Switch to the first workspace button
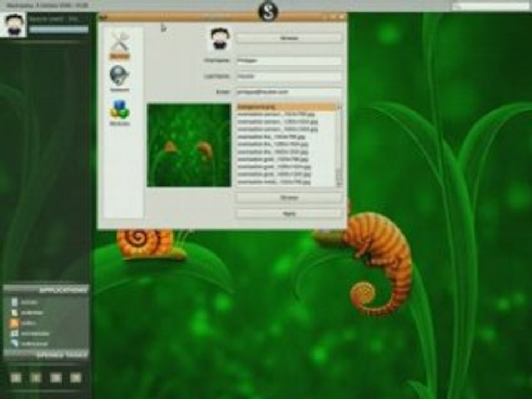Viewport: 532px width, 399px height. [16, 377]
